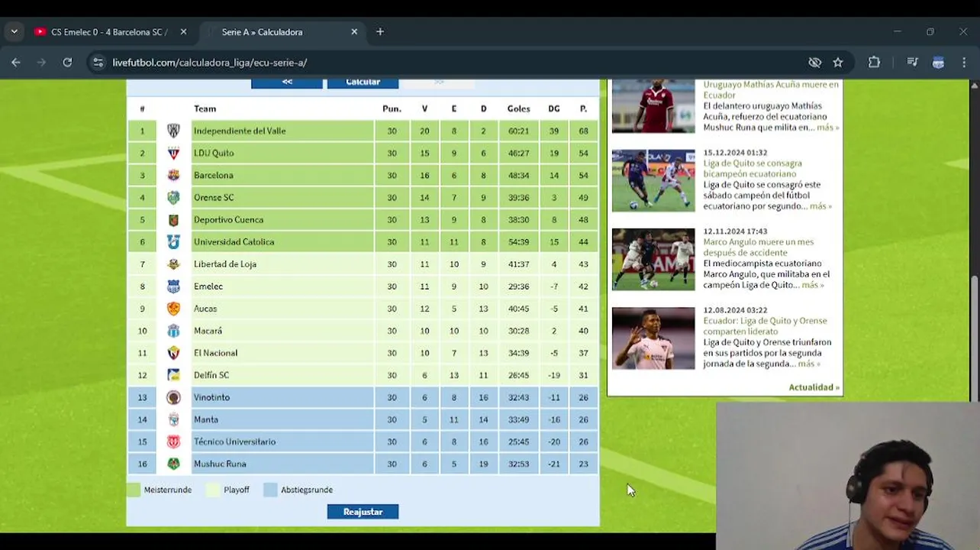Viewport: 980px width, 550px height.
Task: Open the Emelec team link
Action: tap(208, 286)
